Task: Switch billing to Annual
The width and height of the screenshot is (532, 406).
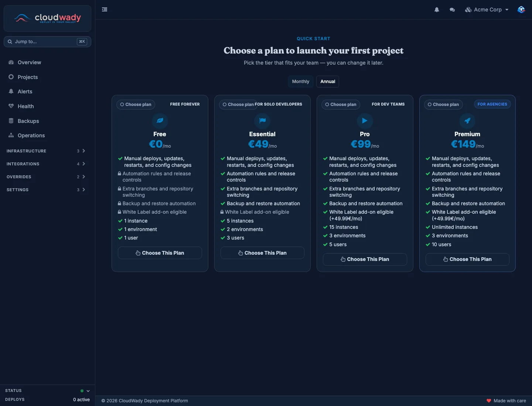Action: point(328,82)
